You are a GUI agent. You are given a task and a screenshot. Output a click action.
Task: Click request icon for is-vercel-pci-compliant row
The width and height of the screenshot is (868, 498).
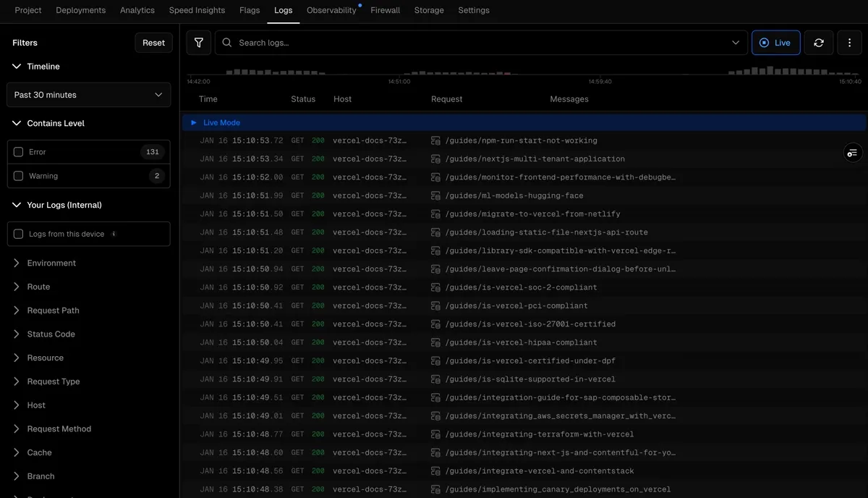coord(435,305)
